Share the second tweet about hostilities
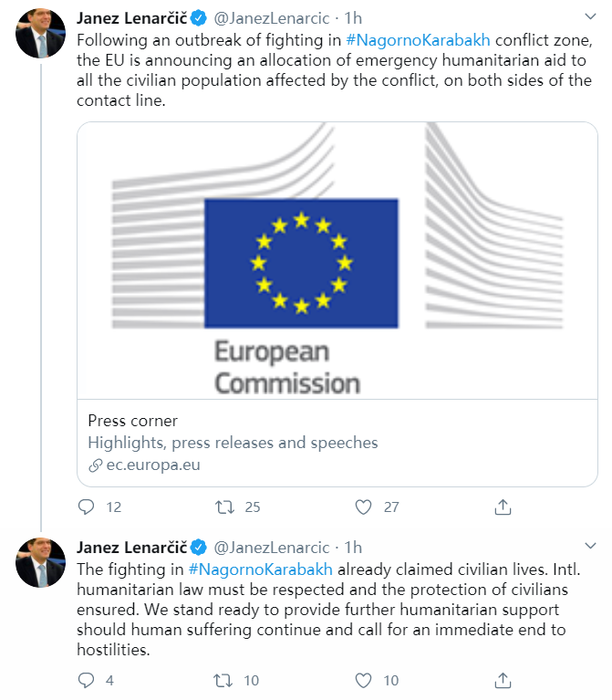The image size is (612, 700). tap(502, 680)
